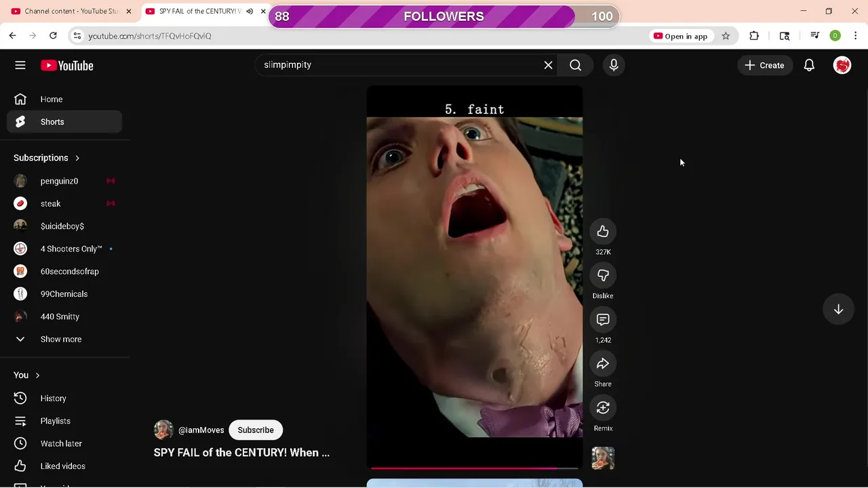The width and height of the screenshot is (868, 488).
Task: Open the account avatar menu
Action: click(842, 65)
